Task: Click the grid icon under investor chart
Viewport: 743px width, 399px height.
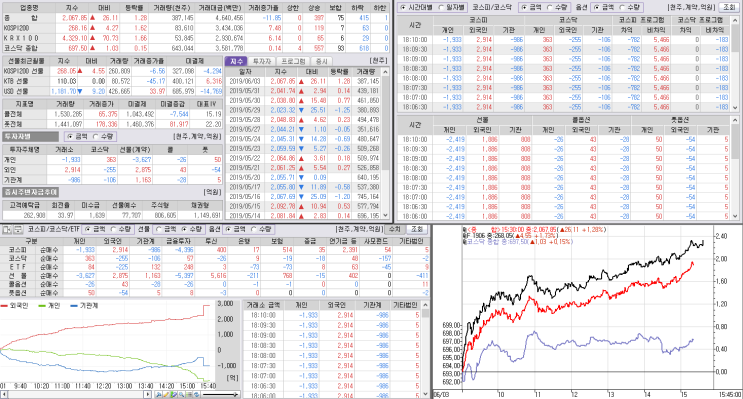Action: 189,394
